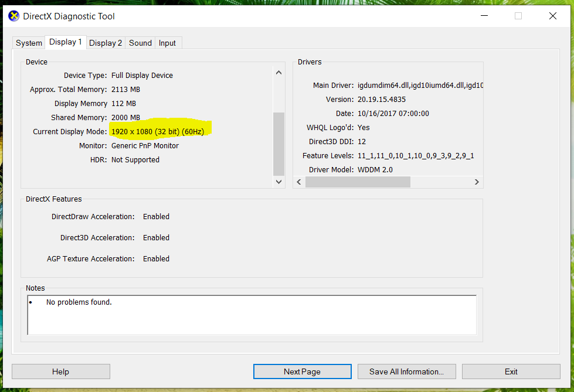Viewport: 574px width, 392px height.
Task: Switch to the System tab
Action: [29, 43]
